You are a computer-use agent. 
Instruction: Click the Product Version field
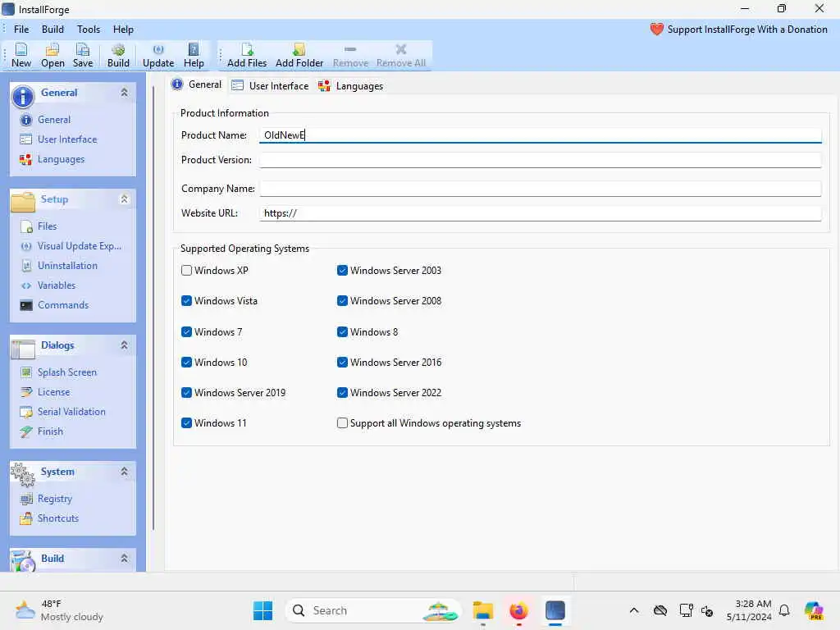coord(540,160)
